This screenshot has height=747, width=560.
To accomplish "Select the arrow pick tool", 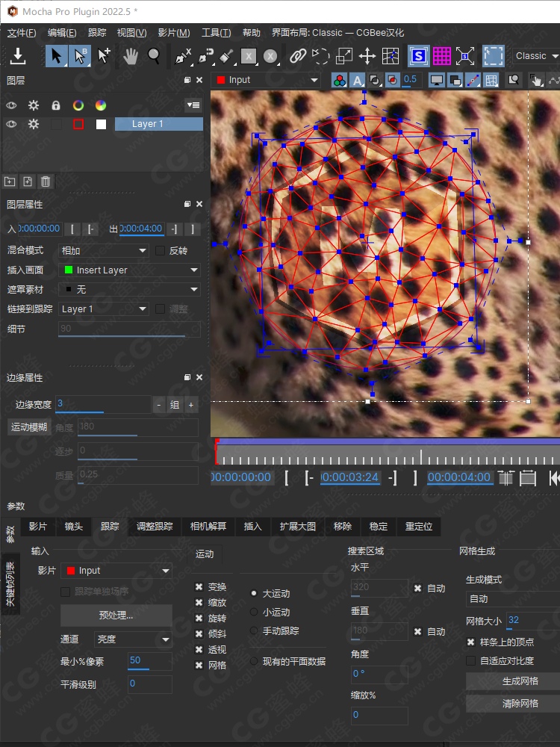I will point(56,56).
